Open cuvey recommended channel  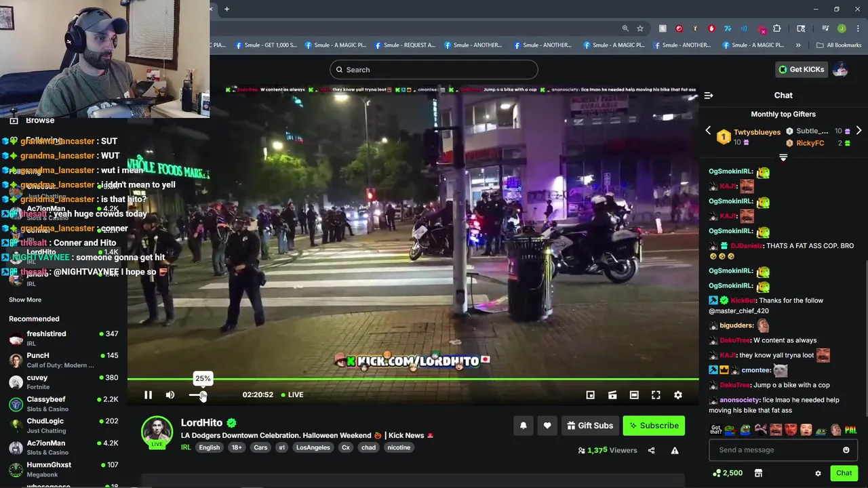point(63,382)
